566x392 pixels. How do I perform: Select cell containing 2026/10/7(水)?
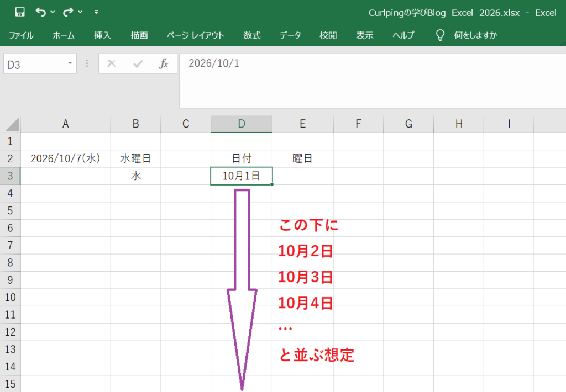[65, 158]
